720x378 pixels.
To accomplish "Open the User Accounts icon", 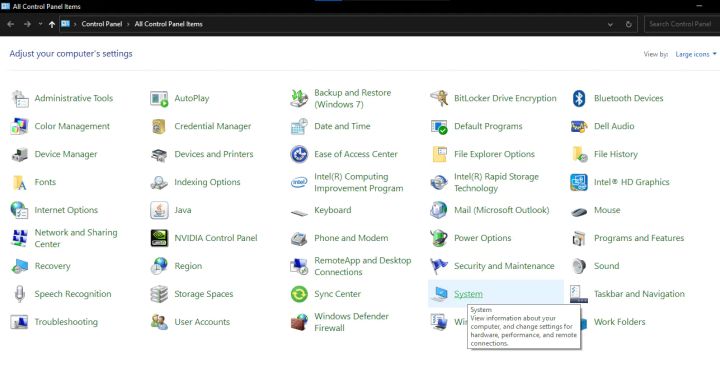I will (159, 322).
